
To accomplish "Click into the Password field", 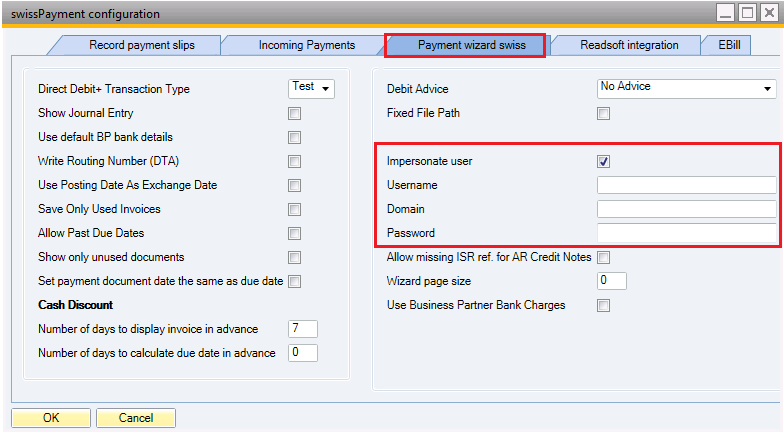I will tap(686, 233).
